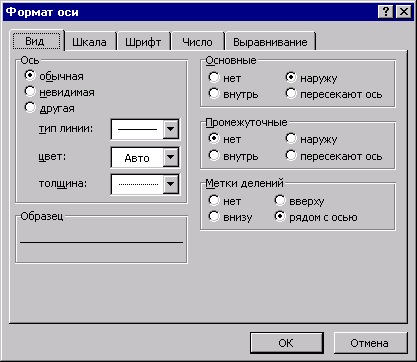
Task: Expand the цвет Авто dropdown
Action: pos(171,157)
